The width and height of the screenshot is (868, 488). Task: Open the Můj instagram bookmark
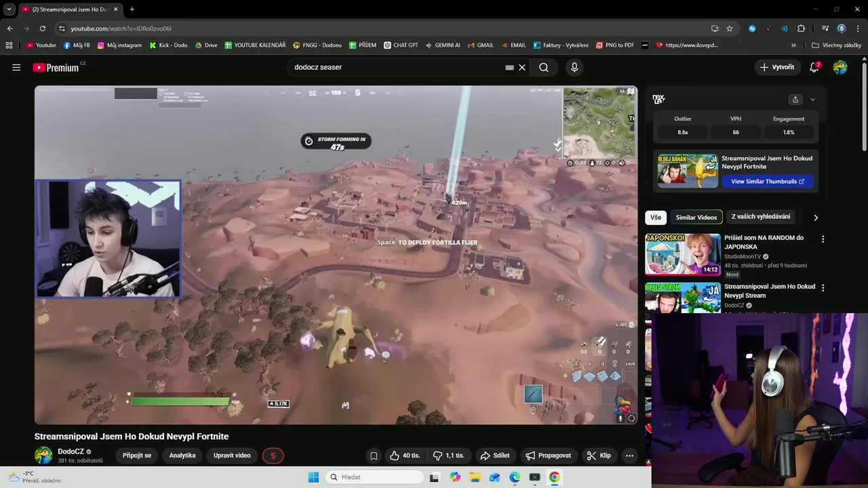coord(119,45)
